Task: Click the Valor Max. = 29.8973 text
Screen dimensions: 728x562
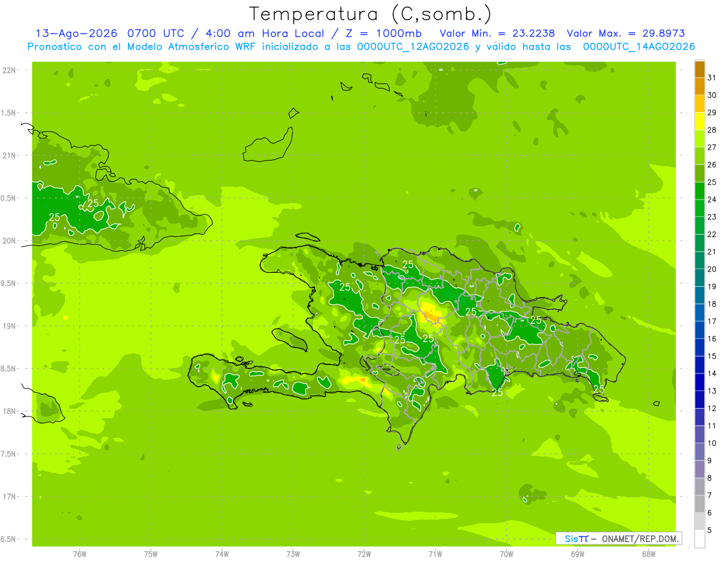Action: pos(625,33)
